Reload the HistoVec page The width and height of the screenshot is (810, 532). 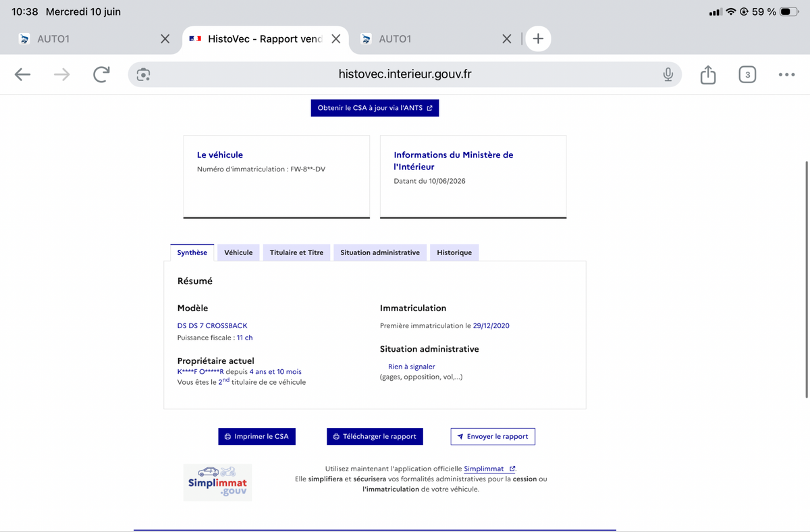[x=101, y=74]
